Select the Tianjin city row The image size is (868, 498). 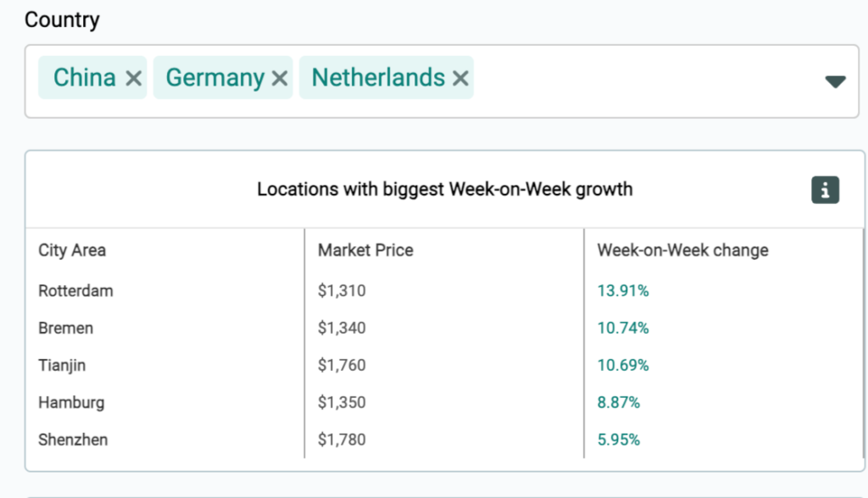point(62,365)
